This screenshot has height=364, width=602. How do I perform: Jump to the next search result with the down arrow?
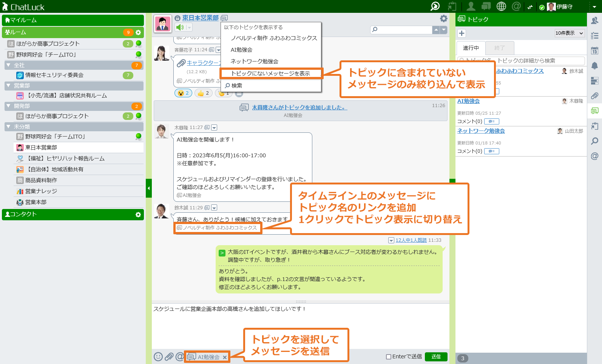click(x=444, y=30)
